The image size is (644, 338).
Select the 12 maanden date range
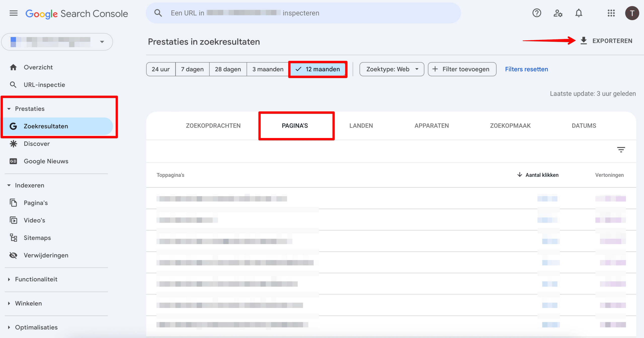point(318,69)
